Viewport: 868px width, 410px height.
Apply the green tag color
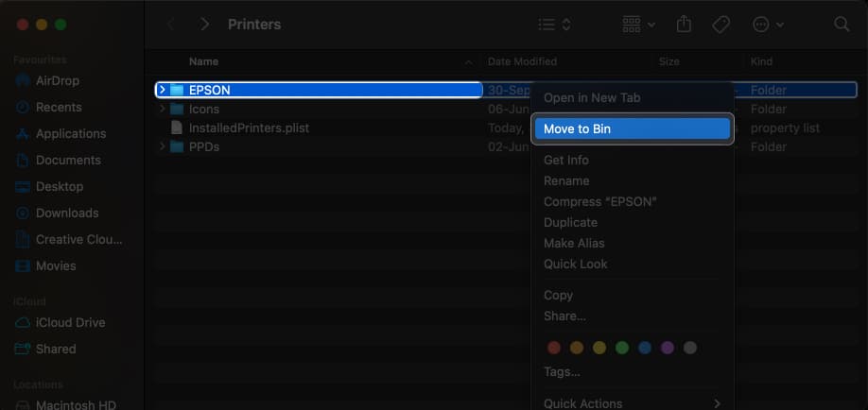point(622,348)
